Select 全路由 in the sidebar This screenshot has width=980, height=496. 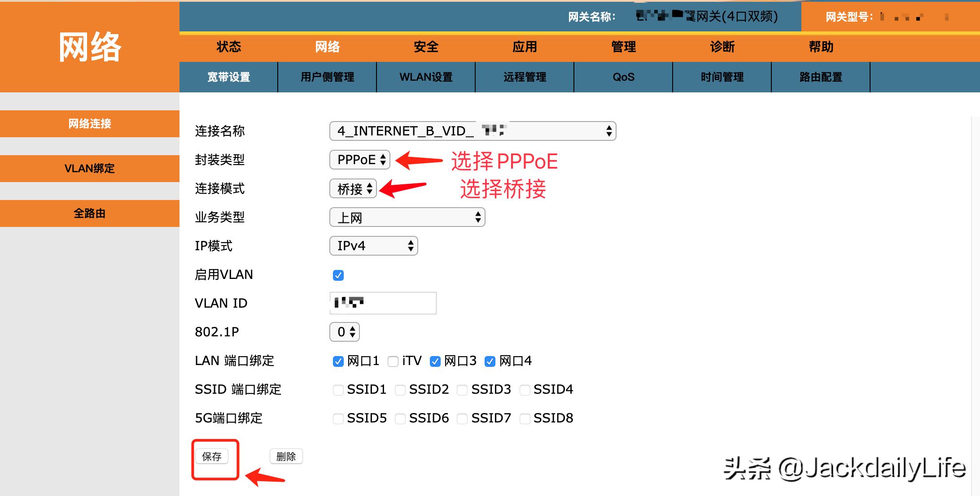pos(90,213)
